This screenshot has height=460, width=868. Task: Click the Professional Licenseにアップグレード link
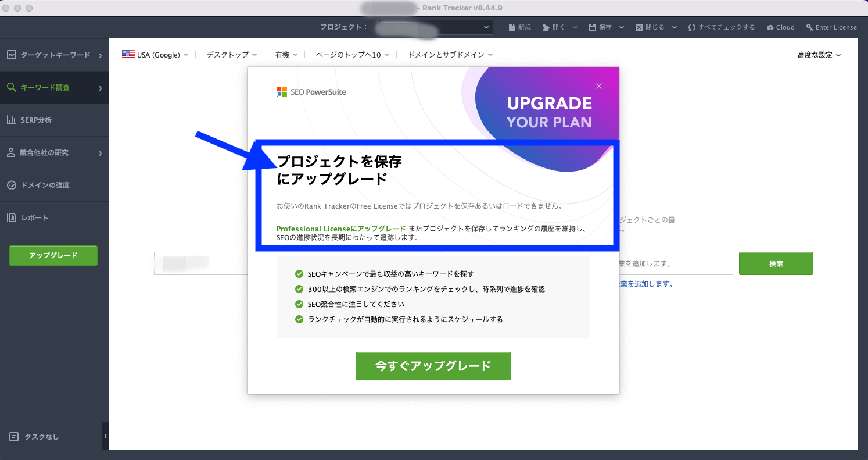(x=341, y=229)
